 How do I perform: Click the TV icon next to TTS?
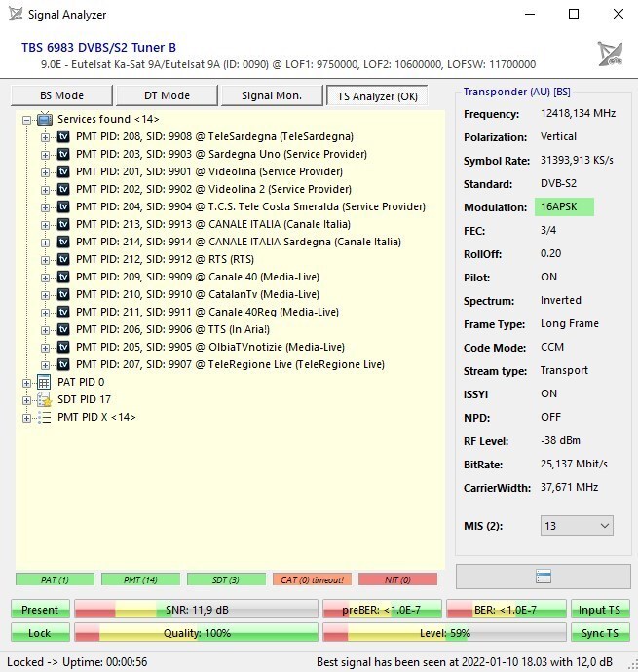point(63,329)
